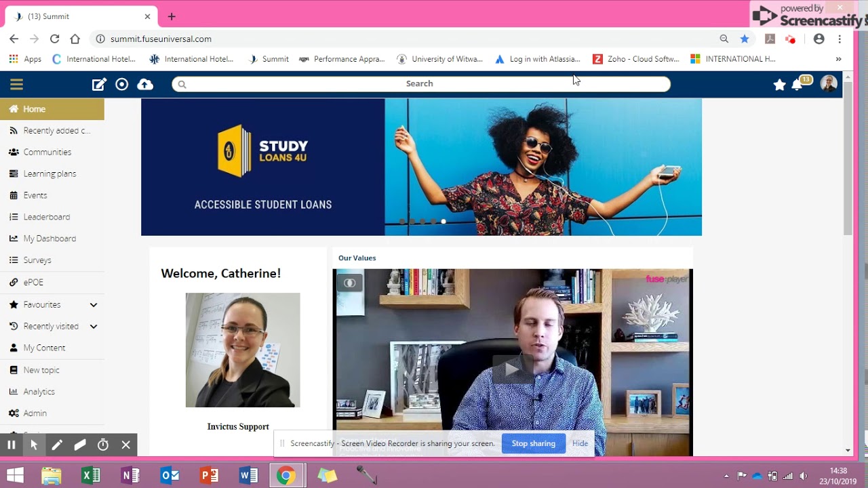Open notifications bell with 13 badge
The height and width of the screenshot is (488, 868).
[799, 83]
